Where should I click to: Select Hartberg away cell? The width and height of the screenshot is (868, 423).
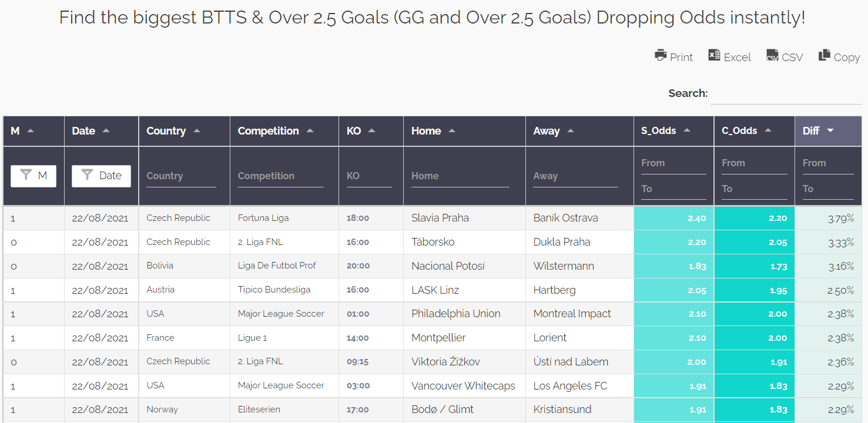point(579,290)
